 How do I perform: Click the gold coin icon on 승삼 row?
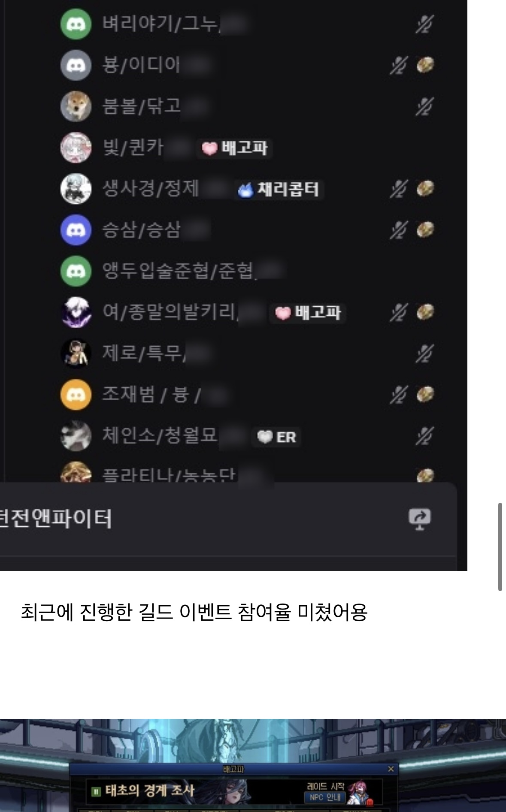coord(425,230)
